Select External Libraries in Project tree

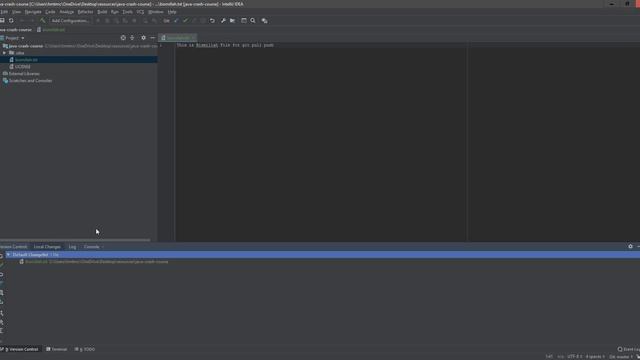(24, 74)
